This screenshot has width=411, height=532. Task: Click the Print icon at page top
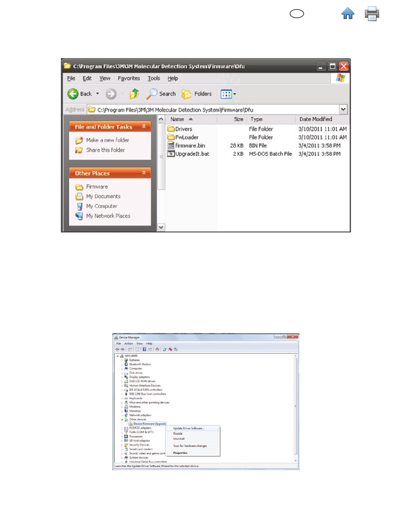[x=372, y=14]
